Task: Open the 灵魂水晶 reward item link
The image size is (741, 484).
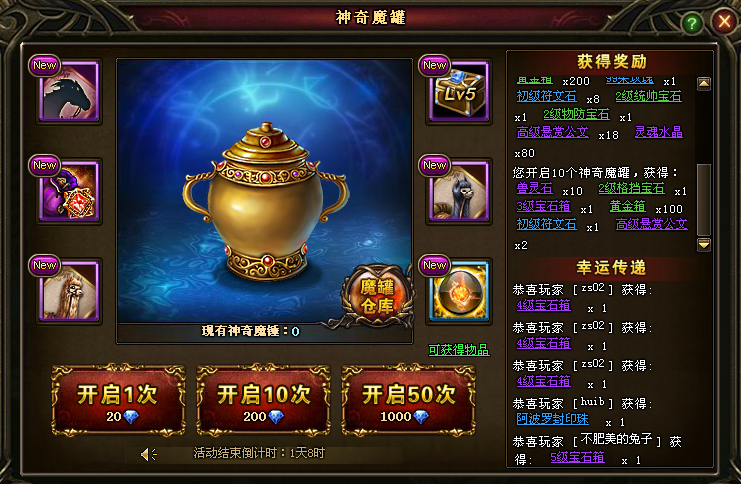Action: pyautogui.click(x=659, y=132)
